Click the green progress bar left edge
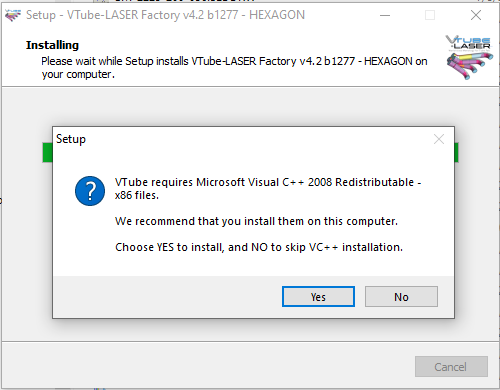Image resolution: width=500 pixels, height=390 pixels. click(x=47, y=152)
